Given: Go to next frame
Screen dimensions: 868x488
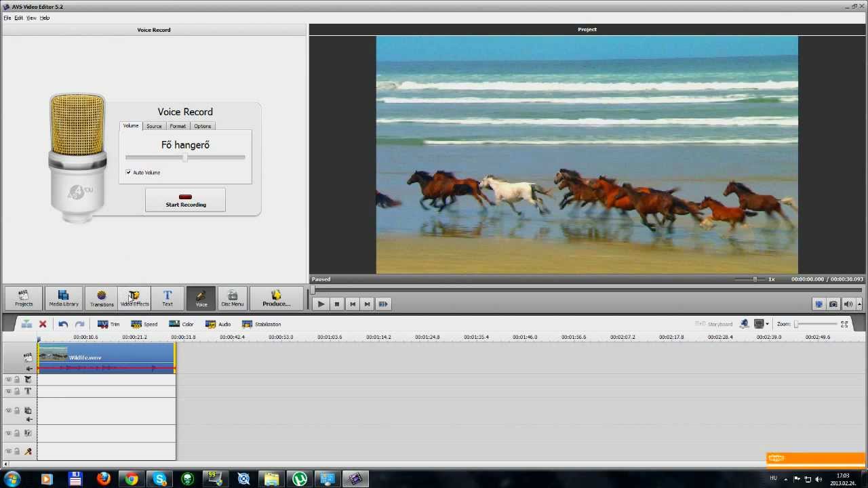Looking at the screenshot, I should pos(367,304).
